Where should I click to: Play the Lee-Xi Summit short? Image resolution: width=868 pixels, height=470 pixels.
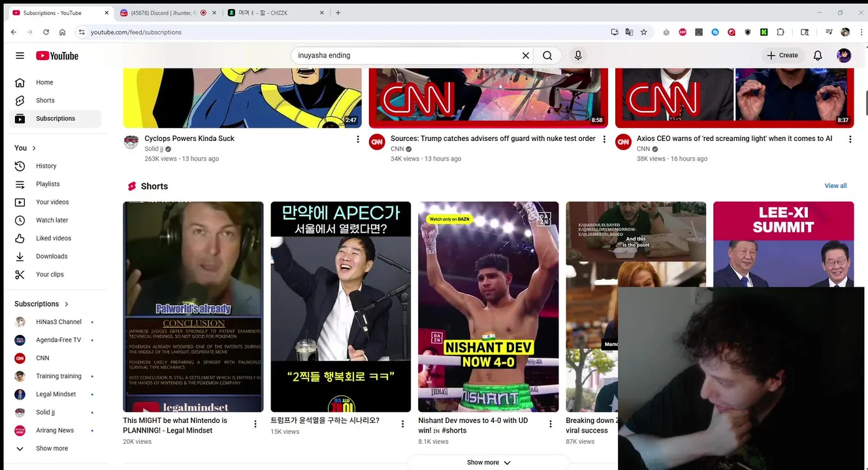[x=783, y=244]
